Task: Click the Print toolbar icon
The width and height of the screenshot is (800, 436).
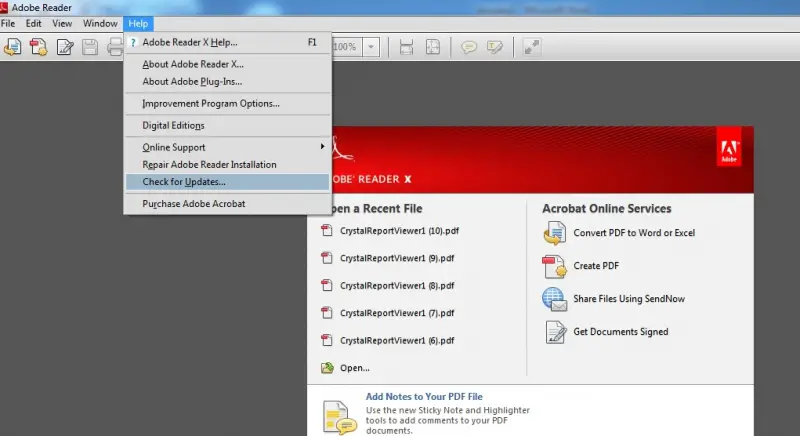Action: 115,47
